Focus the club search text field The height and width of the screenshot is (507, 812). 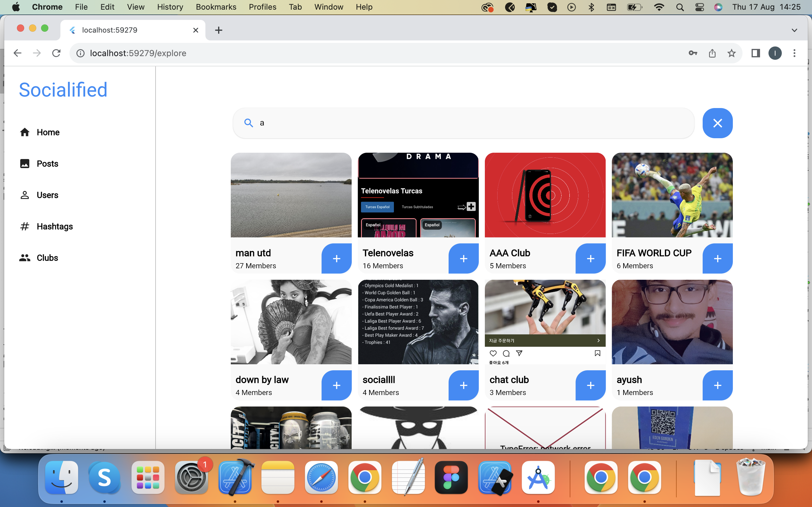tap(470, 123)
